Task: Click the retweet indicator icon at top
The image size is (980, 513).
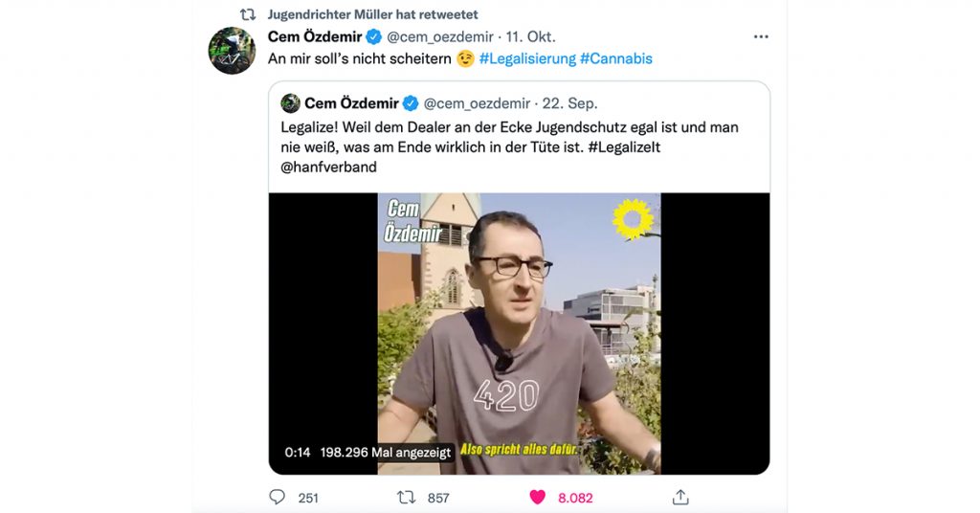Action: (x=247, y=14)
